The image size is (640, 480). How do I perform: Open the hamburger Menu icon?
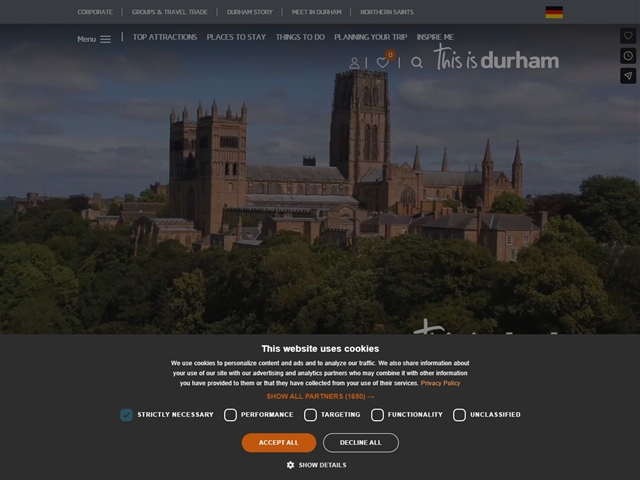[105, 39]
